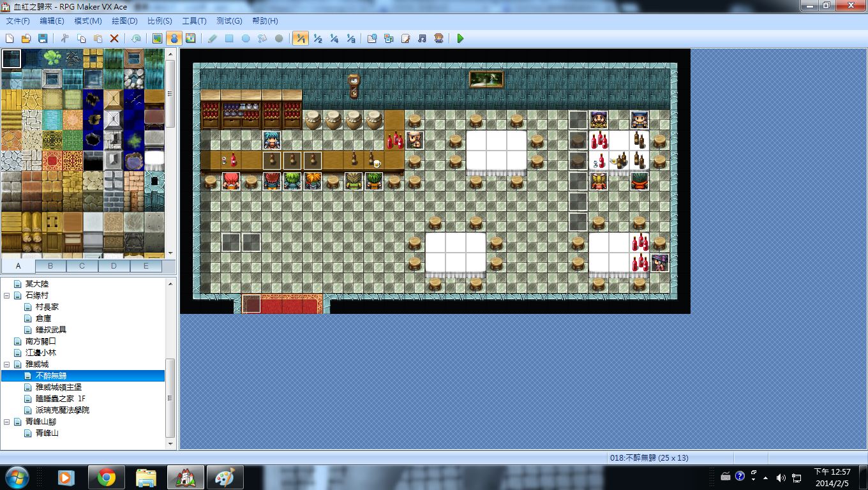This screenshot has width=868, height=490.
Task: Set map zoom scale to 1/8
Action: point(350,38)
